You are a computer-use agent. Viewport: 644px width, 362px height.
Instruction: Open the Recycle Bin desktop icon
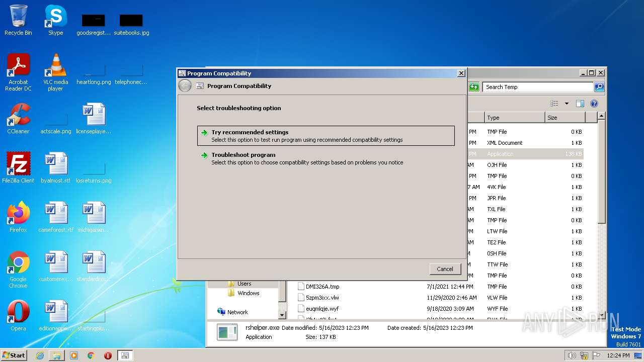[x=18, y=20]
